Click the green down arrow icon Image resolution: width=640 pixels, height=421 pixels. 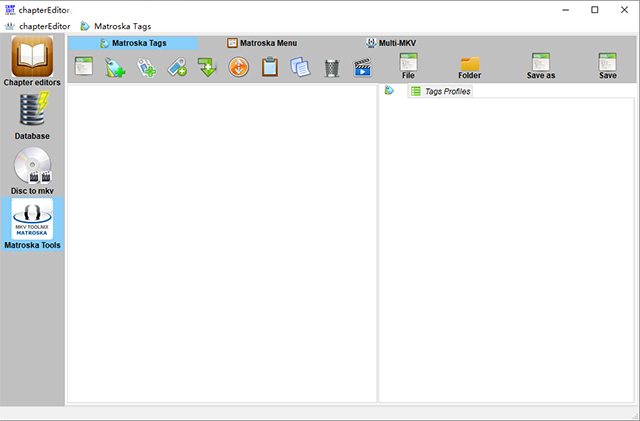[x=207, y=67]
